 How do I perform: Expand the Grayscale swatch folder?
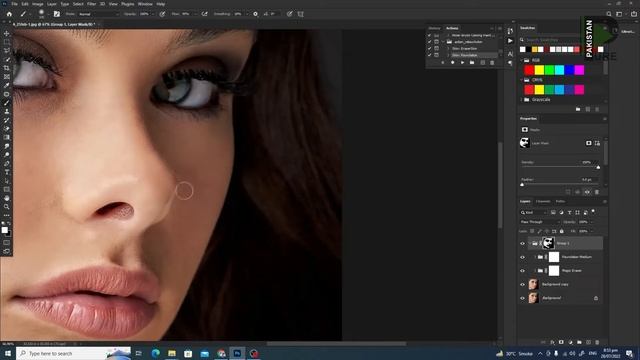[521, 100]
